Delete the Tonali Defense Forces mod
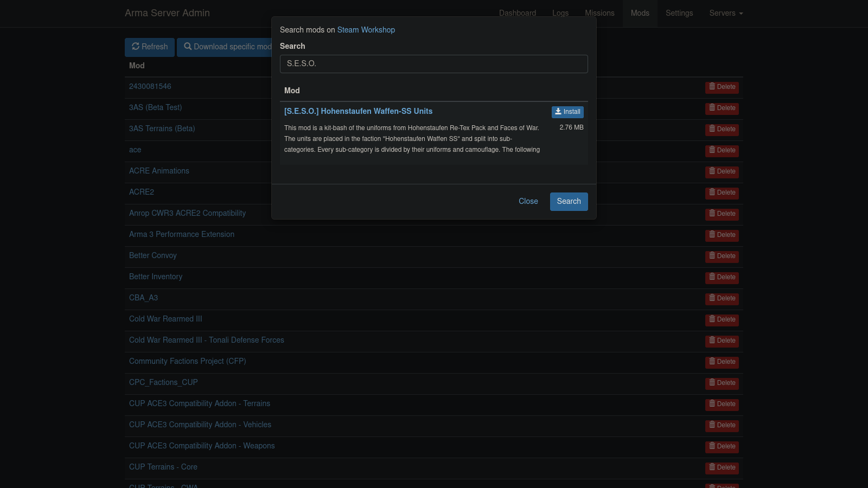The height and width of the screenshot is (488, 868). tap(722, 341)
